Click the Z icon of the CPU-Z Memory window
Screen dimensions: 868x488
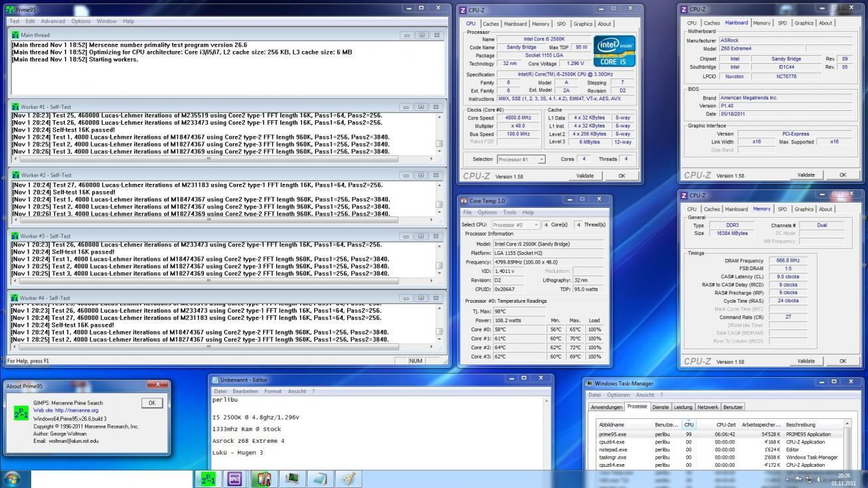(x=684, y=195)
